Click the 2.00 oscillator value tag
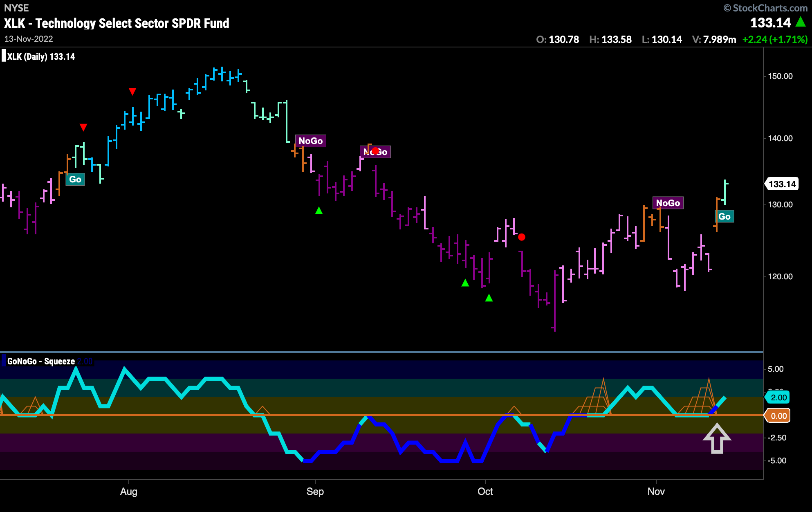The width and height of the screenshot is (812, 512). click(778, 397)
